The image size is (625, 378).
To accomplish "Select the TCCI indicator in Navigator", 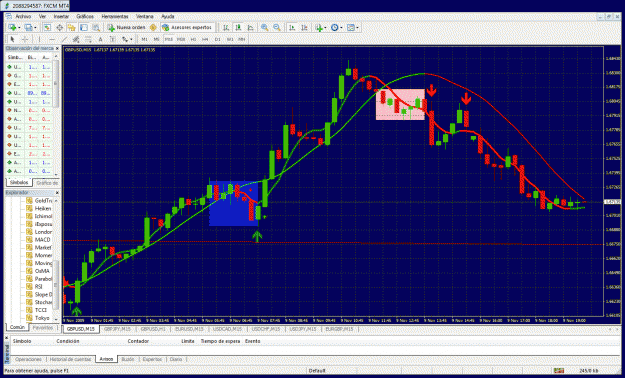I will pos(42,310).
